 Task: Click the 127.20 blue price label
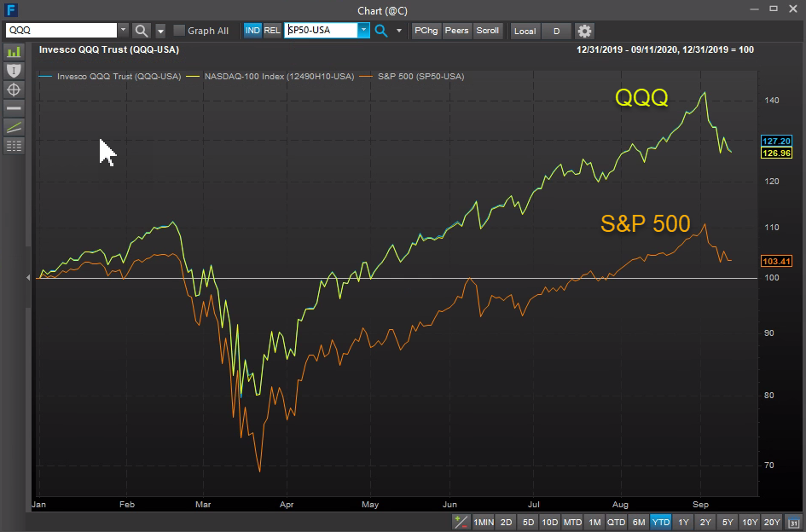tap(776, 141)
